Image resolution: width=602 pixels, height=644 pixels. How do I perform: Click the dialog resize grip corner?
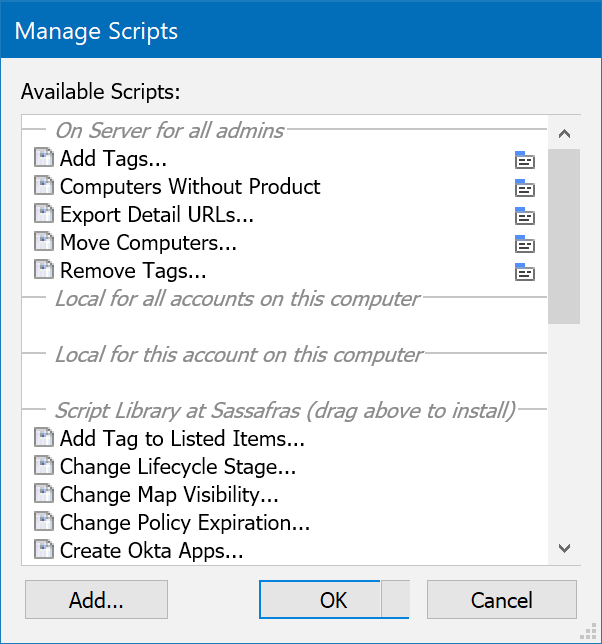(x=590, y=632)
